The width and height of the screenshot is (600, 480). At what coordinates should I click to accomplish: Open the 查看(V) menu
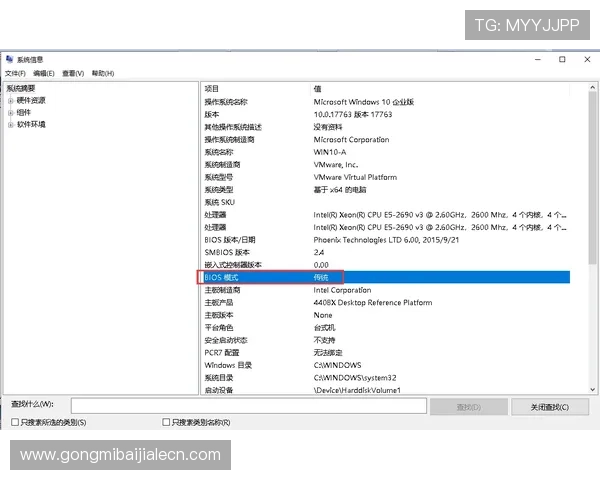click(x=73, y=73)
